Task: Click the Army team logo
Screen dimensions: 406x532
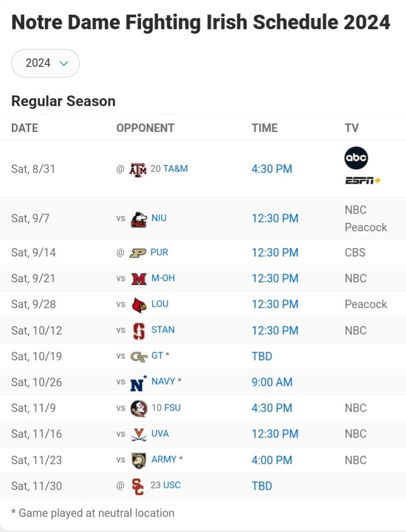Action: (x=138, y=460)
